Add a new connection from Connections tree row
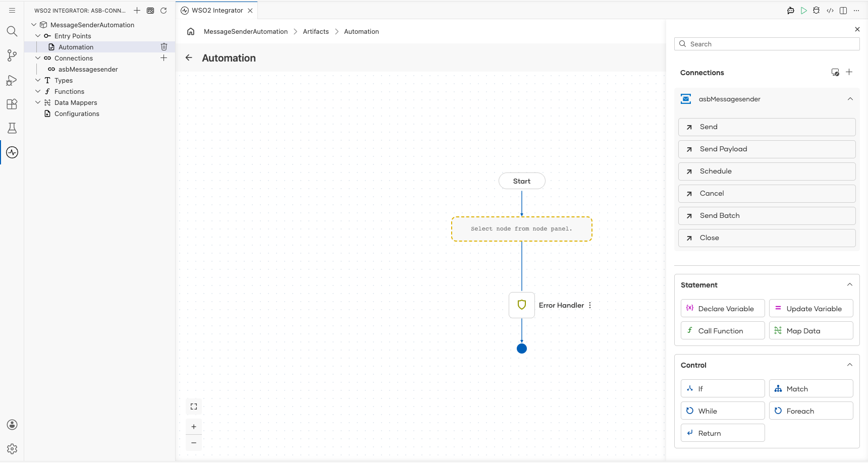This screenshot has width=868, height=463. coord(164,58)
